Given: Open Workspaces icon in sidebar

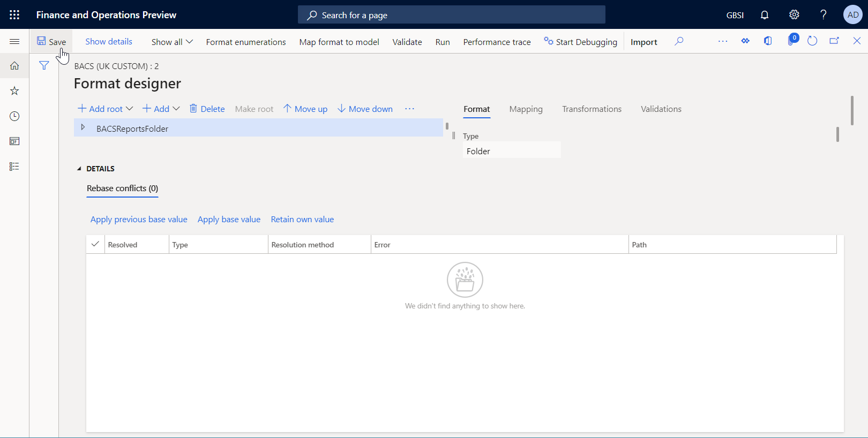Looking at the screenshot, I should click(x=14, y=141).
